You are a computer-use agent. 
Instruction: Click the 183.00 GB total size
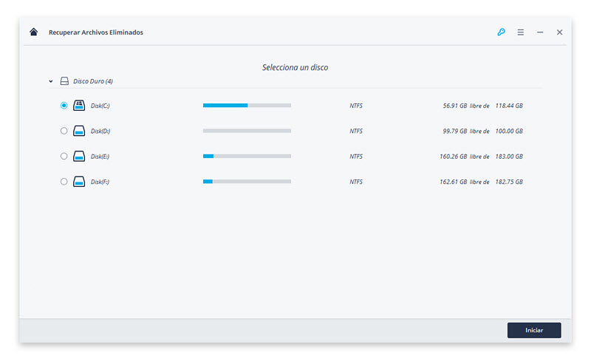point(509,157)
